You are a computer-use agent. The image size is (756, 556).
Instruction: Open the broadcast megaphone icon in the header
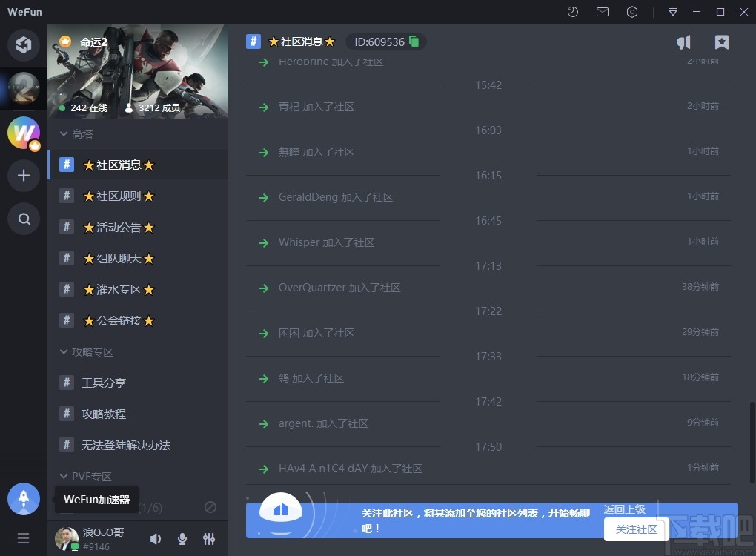tap(683, 42)
